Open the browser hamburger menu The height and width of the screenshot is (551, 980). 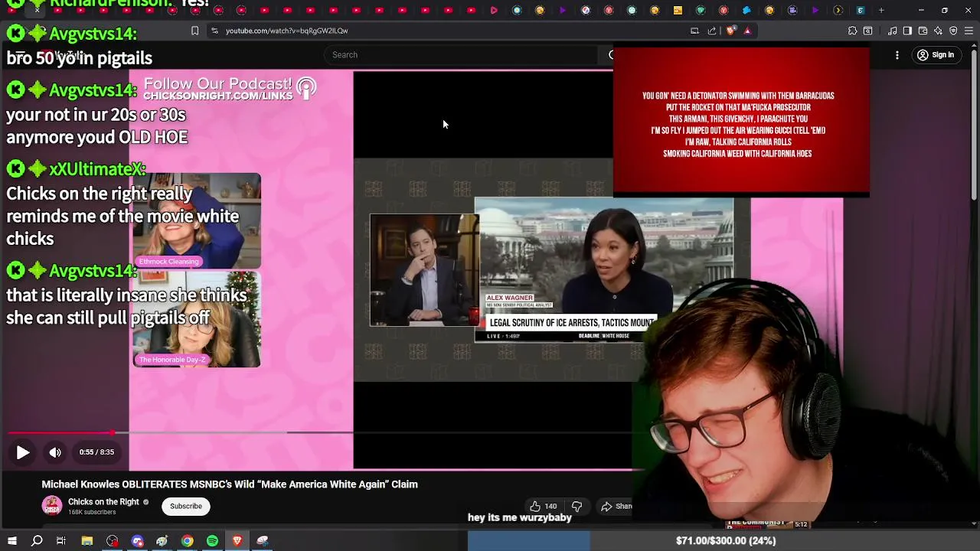pos(969,31)
